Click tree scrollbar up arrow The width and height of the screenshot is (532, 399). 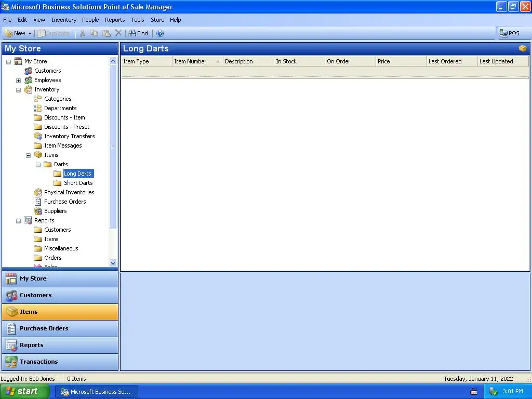[113, 61]
